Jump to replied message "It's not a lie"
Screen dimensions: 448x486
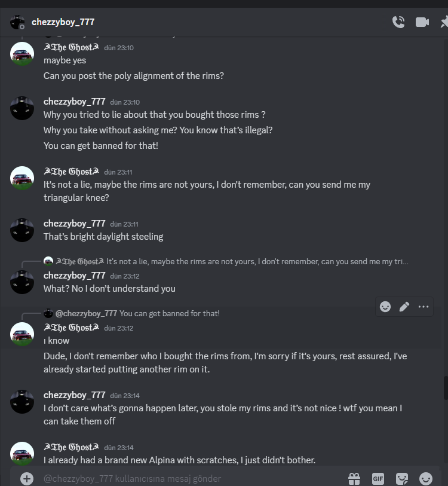coord(257,261)
